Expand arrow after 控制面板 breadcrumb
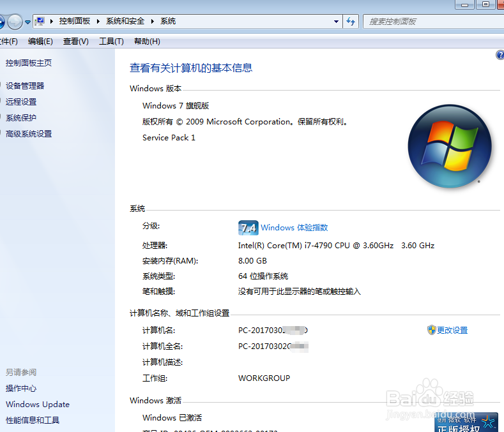Image resolution: width=504 pixels, height=432 pixels. 98,22
